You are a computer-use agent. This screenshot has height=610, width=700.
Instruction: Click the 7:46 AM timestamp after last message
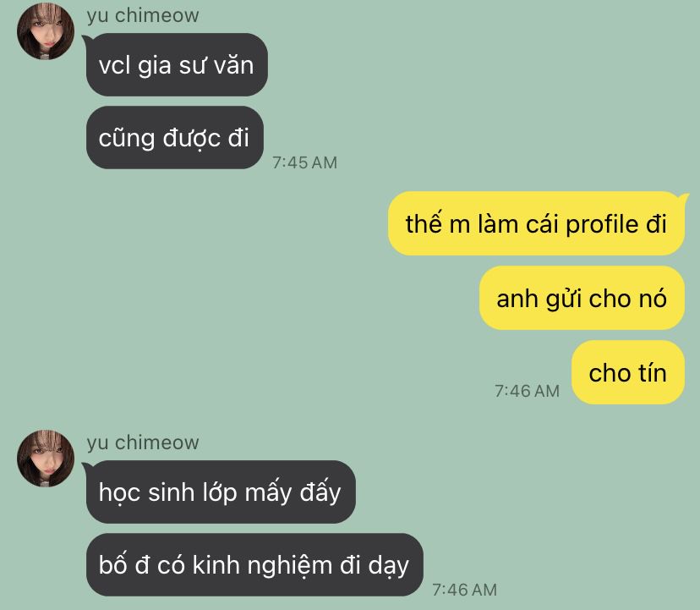pos(464,590)
